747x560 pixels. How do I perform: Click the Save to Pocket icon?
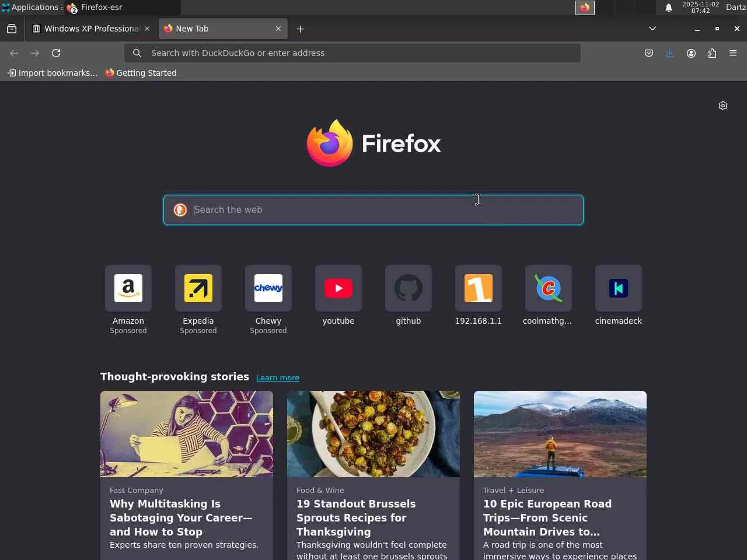[x=649, y=53]
